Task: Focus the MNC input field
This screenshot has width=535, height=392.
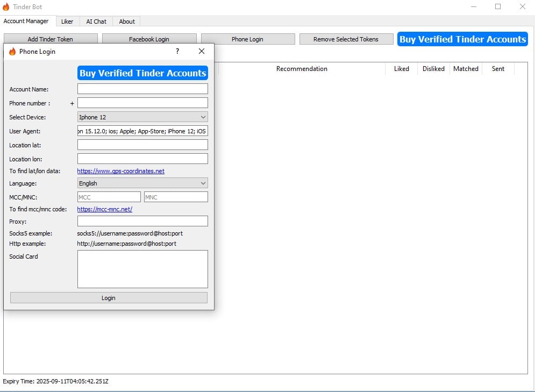Action: click(x=176, y=197)
